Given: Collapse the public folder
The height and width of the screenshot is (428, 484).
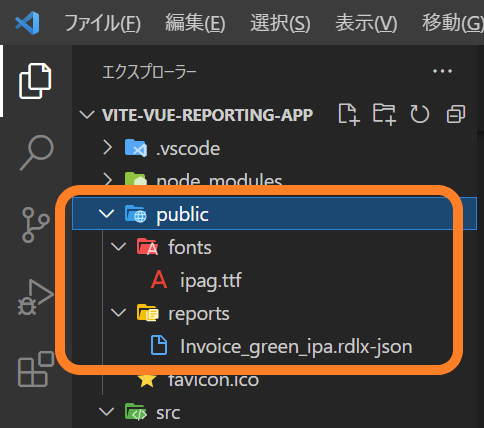Looking at the screenshot, I should [x=107, y=214].
